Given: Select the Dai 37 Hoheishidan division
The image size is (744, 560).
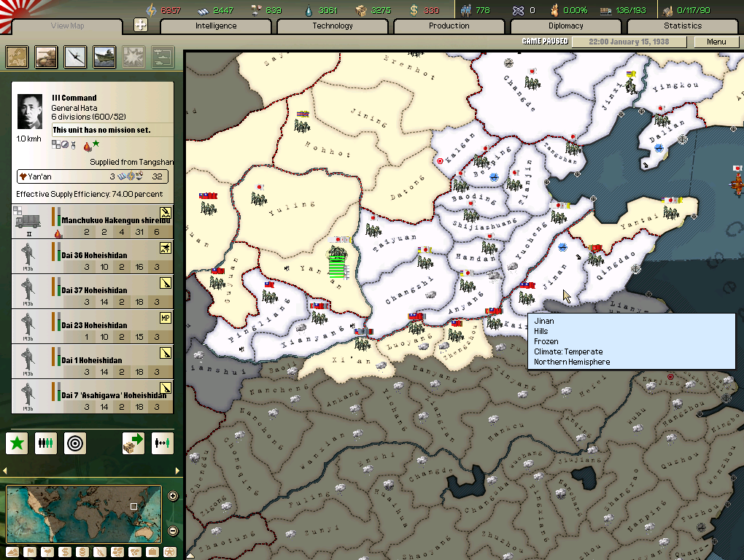Looking at the screenshot, I should tap(93, 292).
